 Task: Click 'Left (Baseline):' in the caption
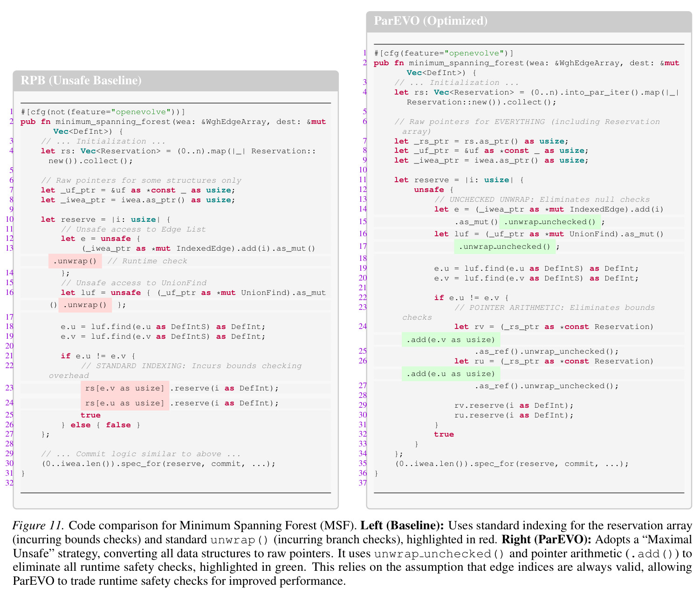403,526
